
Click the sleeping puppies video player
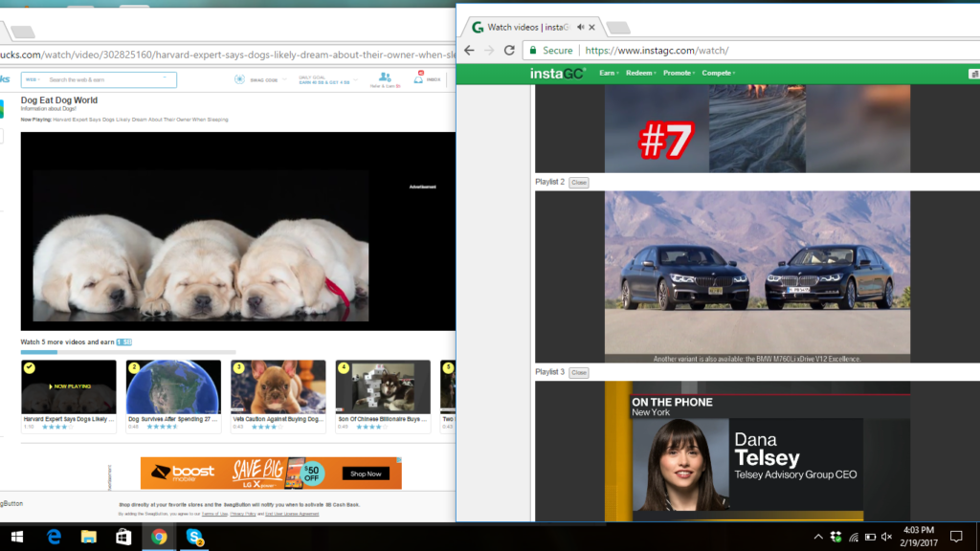click(238, 231)
